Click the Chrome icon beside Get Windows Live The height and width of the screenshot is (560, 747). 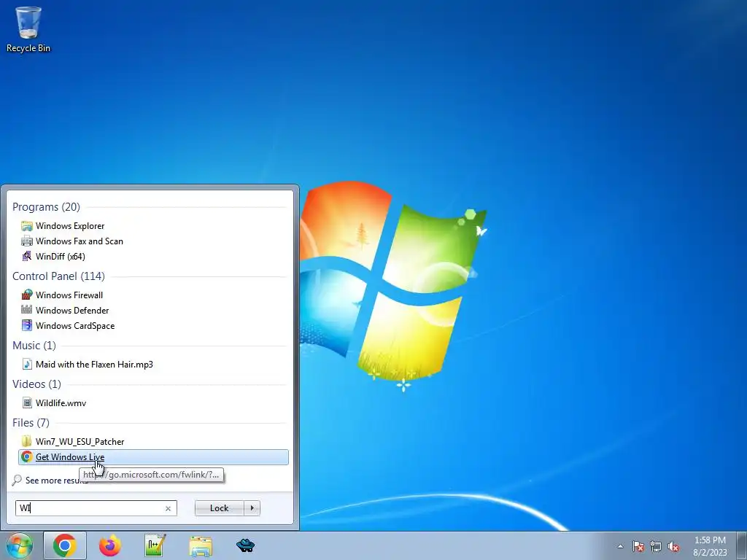coord(27,456)
